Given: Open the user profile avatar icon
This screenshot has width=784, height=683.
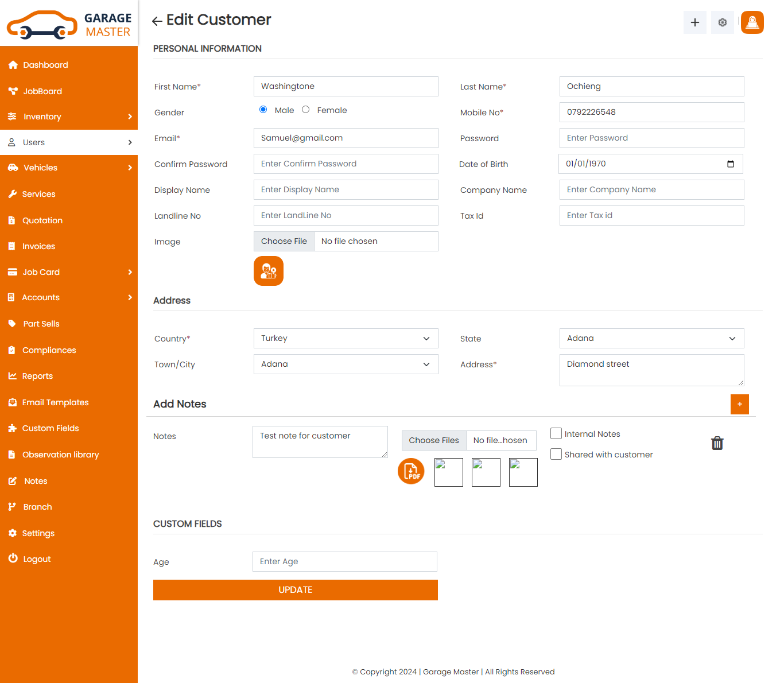Looking at the screenshot, I should tap(752, 22).
